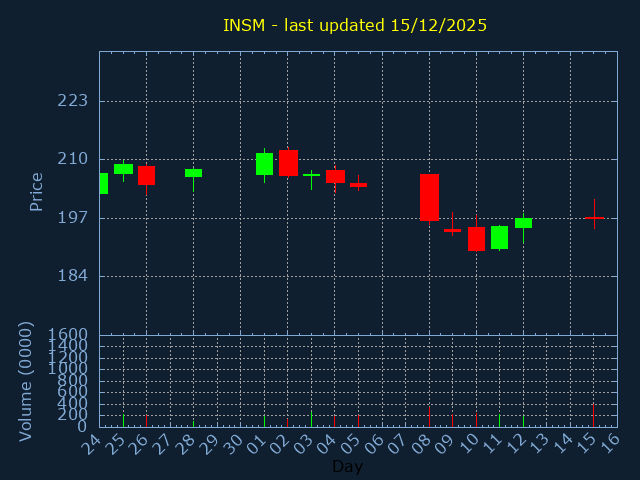Click the red volume bar on day 26
Image resolution: width=640 pixels, height=480 pixels.
(146, 421)
